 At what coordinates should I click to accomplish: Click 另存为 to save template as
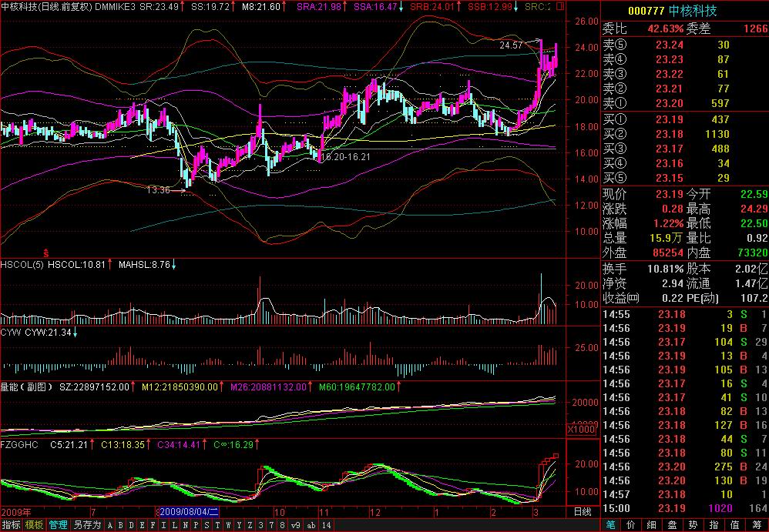(87, 525)
